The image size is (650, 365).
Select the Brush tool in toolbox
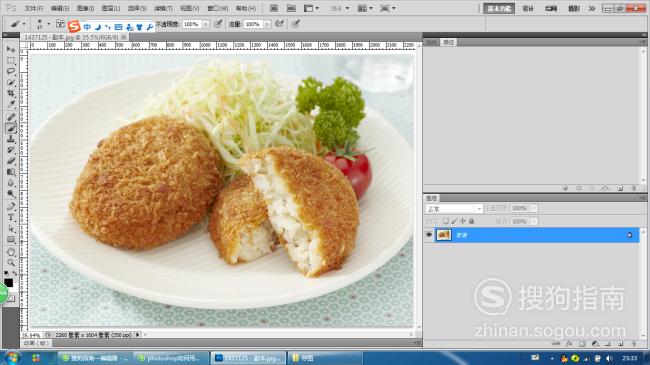[x=11, y=128]
